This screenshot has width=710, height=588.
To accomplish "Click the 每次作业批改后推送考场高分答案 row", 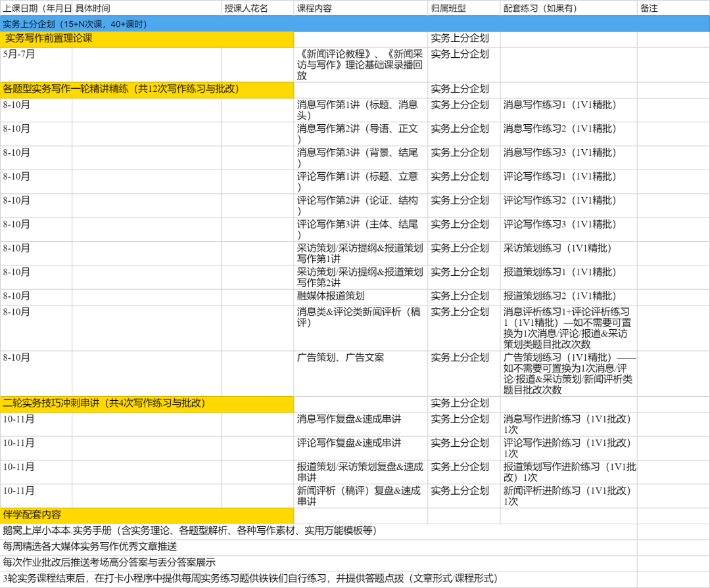I will point(319,564).
